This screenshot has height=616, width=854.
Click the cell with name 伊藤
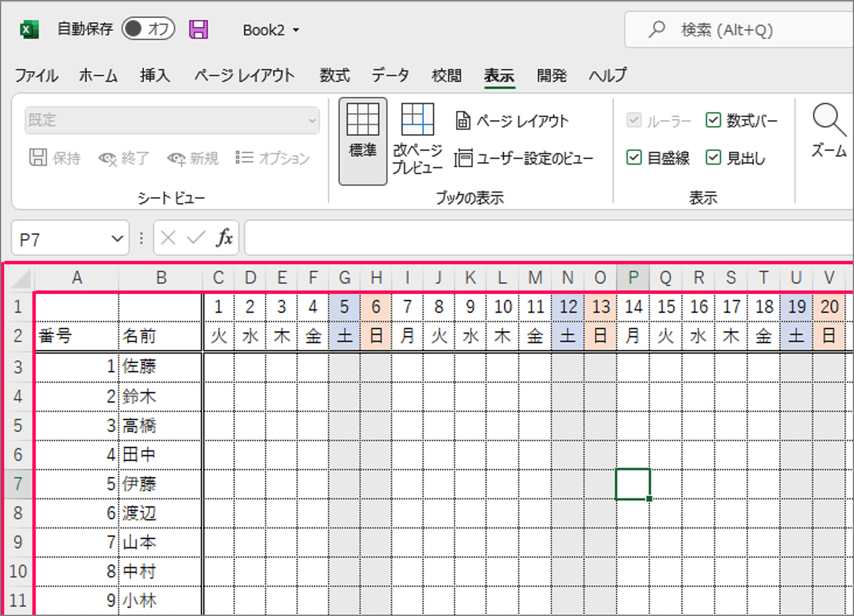point(160,484)
